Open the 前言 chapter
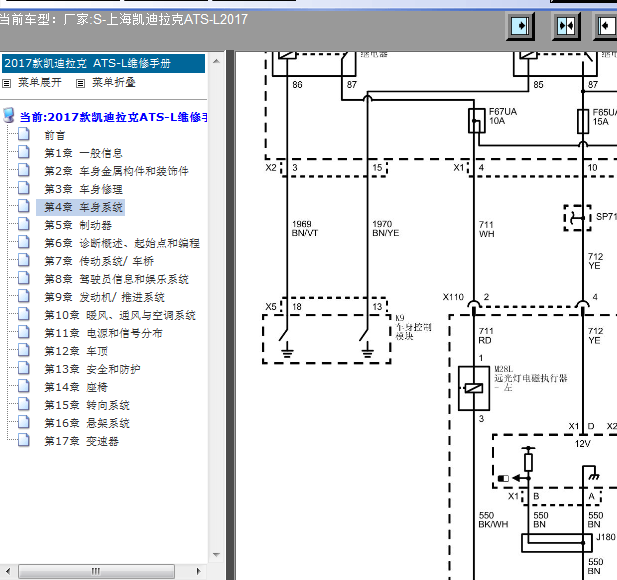Image resolution: width=617 pixels, height=580 pixels. pyautogui.click(x=55, y=136)
